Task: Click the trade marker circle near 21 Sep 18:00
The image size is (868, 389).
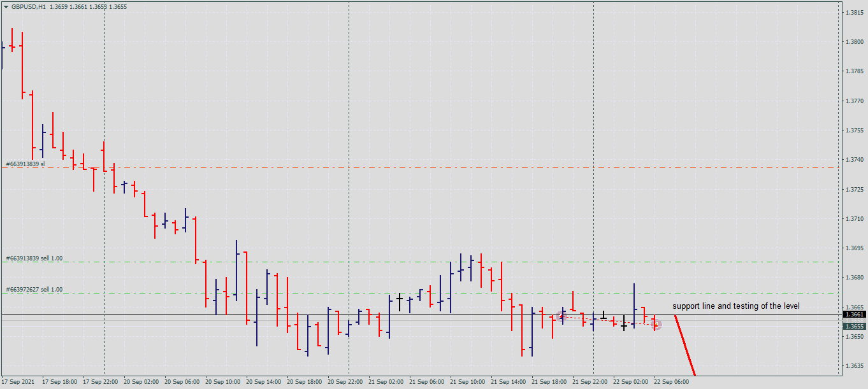Action: coord(561,316)
